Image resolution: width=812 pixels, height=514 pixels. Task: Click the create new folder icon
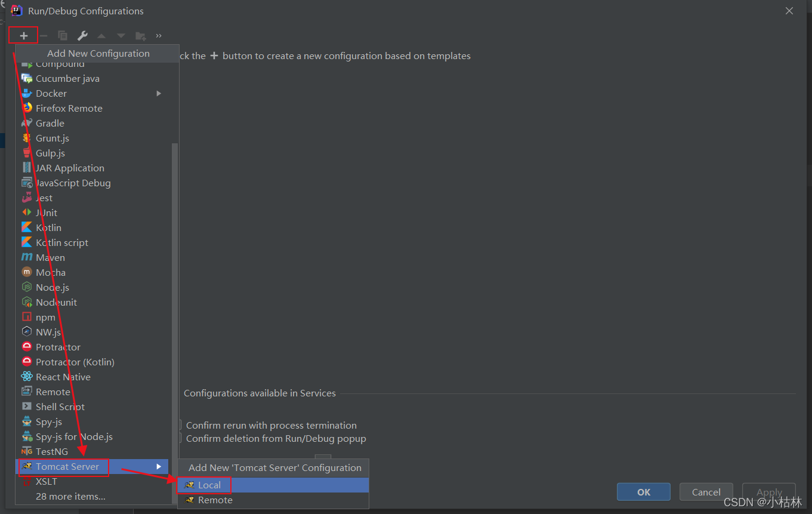141,36
